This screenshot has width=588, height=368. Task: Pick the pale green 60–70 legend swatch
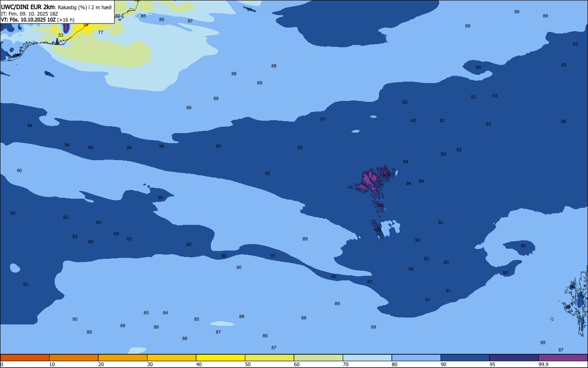[x=318, y=357]
